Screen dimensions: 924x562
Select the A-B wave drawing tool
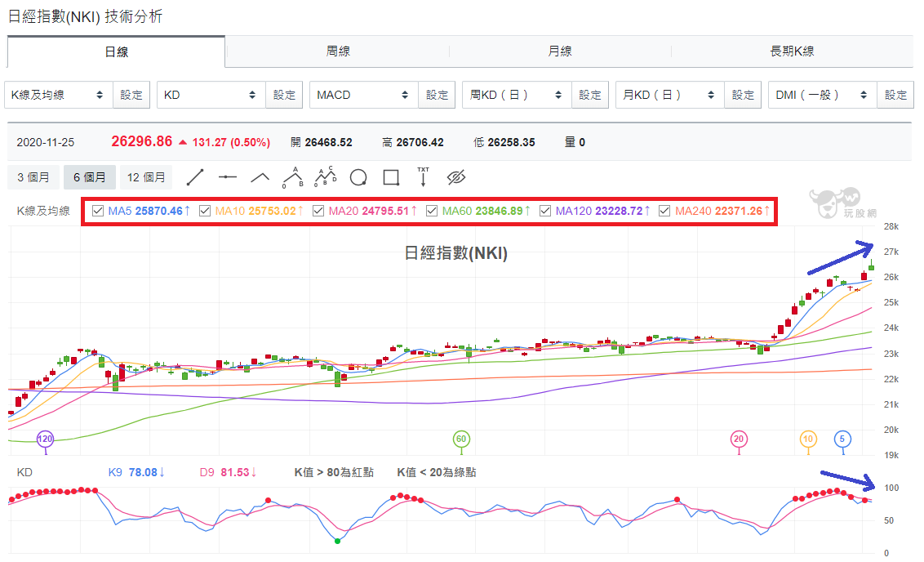(x=293, y=177)
